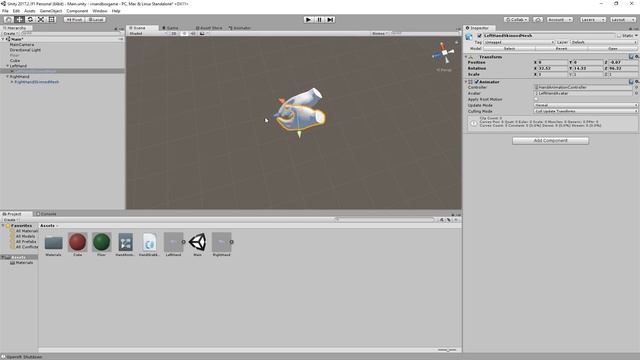Open the Layer dropdown in Inspector

tap(604, 42)
